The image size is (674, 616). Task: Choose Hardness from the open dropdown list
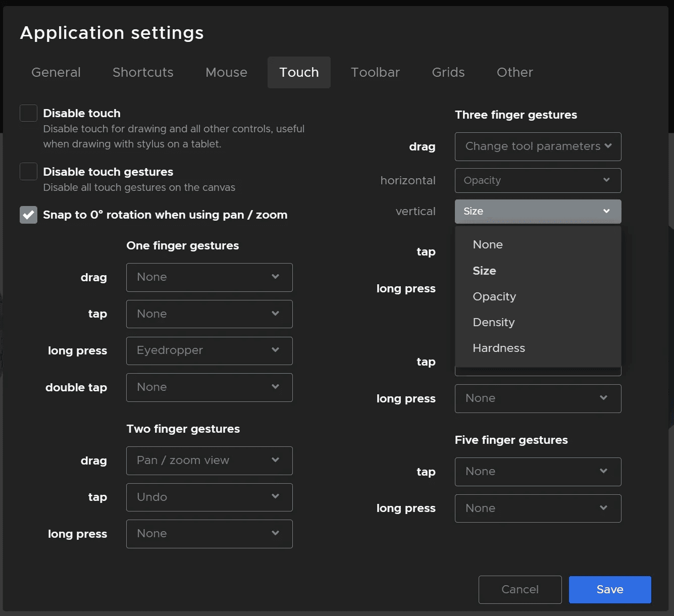[499, 348]
